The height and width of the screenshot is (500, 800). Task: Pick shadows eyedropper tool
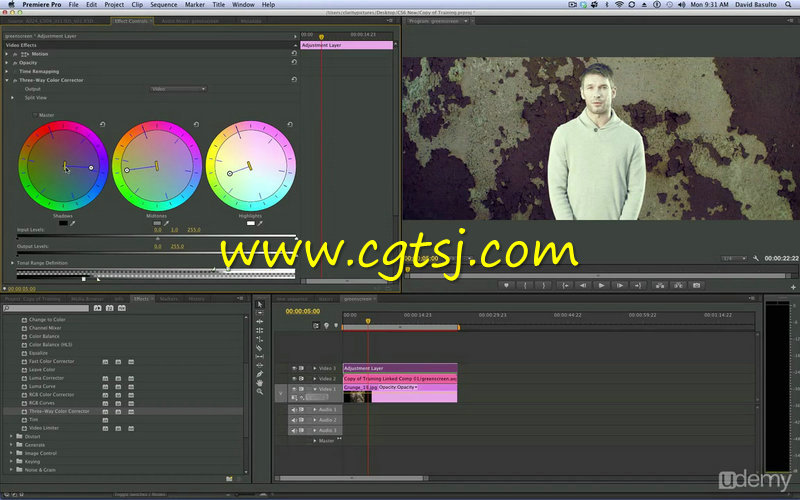click(72, 223)
